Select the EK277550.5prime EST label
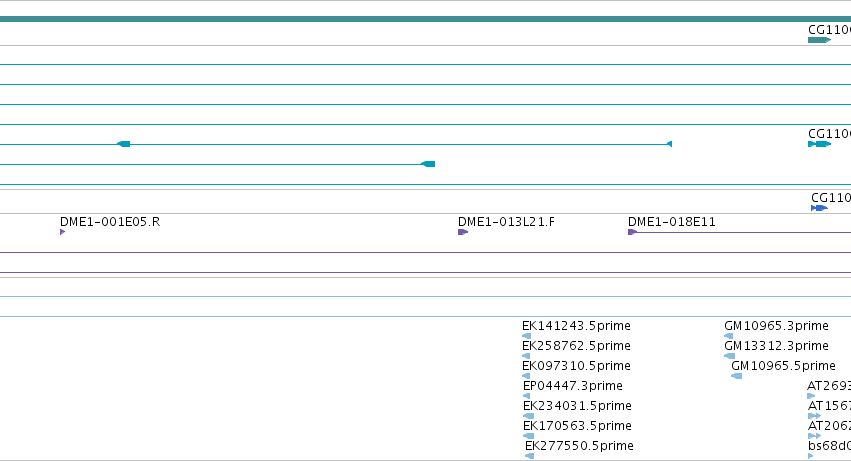Screen dimensions: 851x461 tap(580, 446)
